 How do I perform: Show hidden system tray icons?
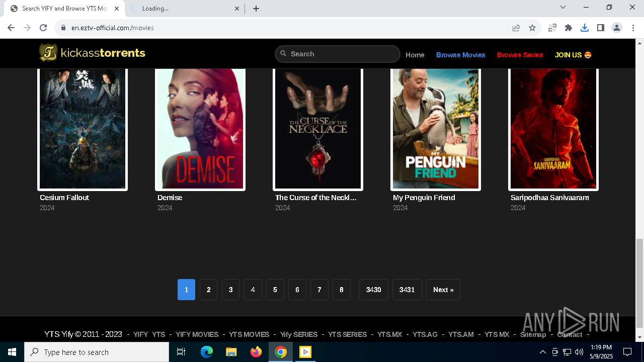[542, 352]
